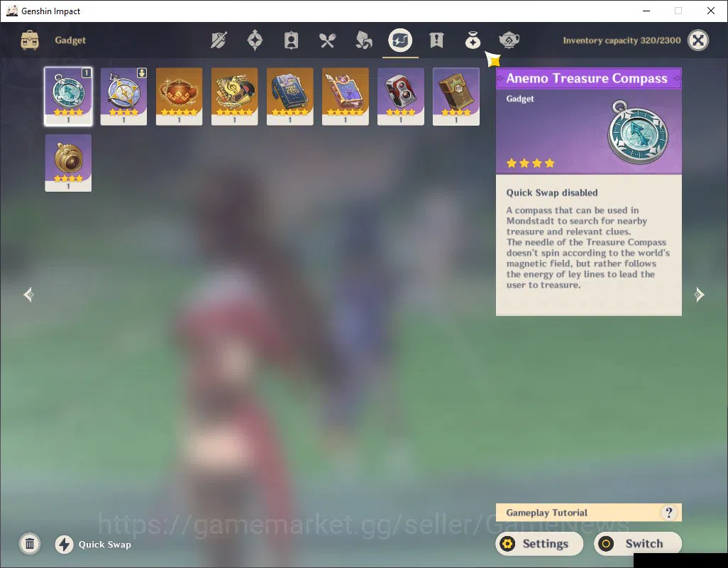Click 'Inventory capacity 320/2300' text
The image size is (728, 568).
tap(622, 40)
